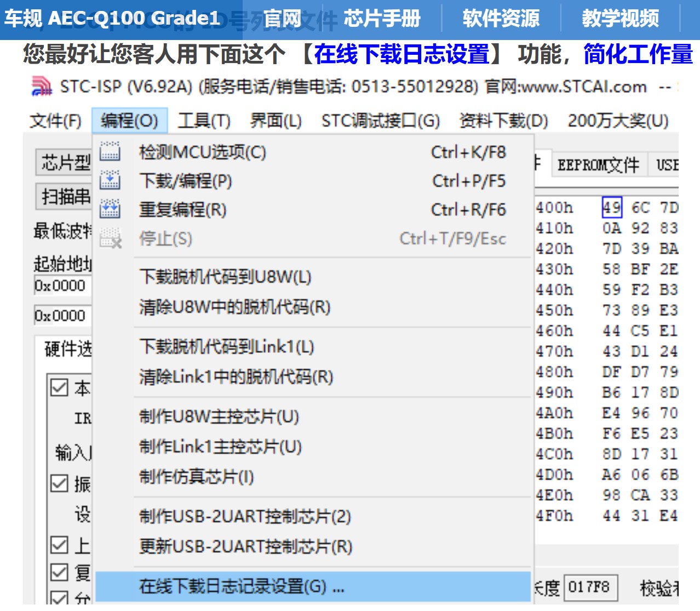
Task: Click the greyed Stop menu icon
Action: 111,238
